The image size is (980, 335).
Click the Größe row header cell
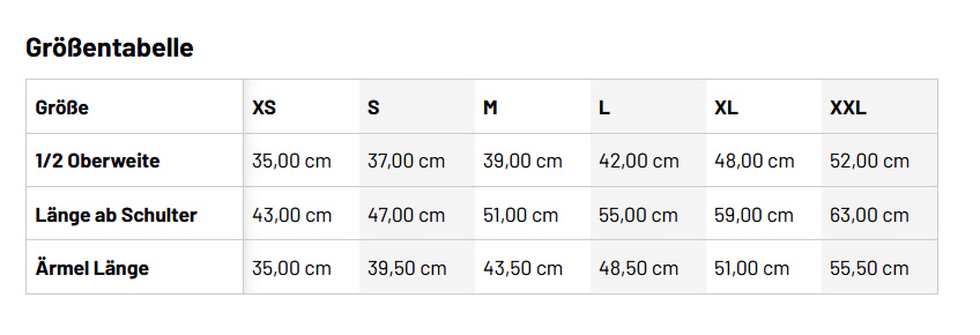(62, 107)
